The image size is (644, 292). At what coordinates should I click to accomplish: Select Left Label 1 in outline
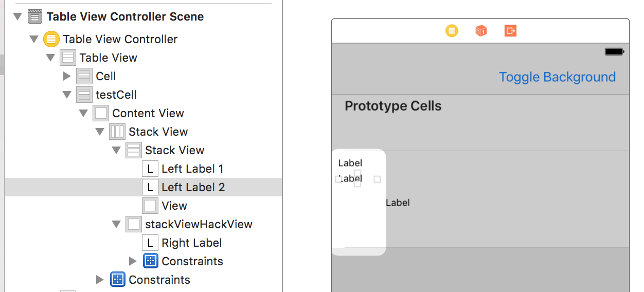click(192, 169)
